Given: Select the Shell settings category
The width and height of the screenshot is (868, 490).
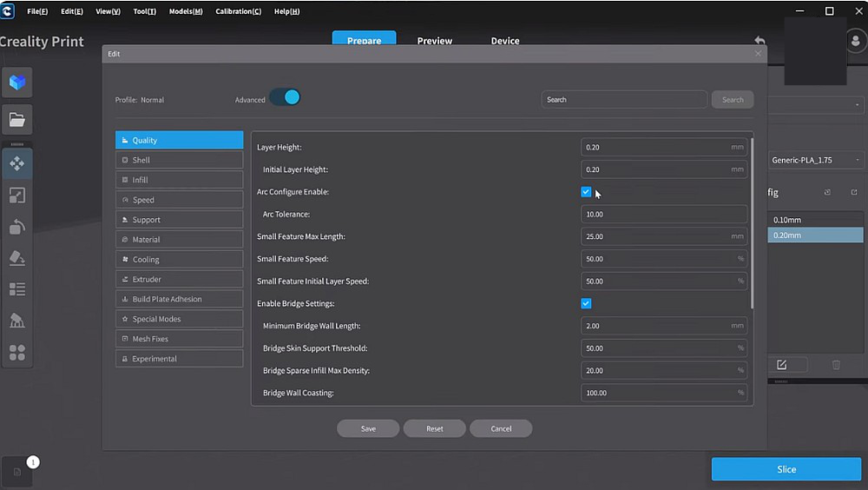Looking at the screenshot, I should [x=180, y=160].
